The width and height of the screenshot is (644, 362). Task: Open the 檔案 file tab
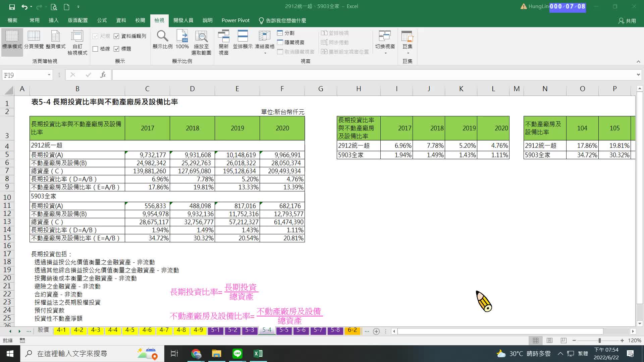coord(12,20)
